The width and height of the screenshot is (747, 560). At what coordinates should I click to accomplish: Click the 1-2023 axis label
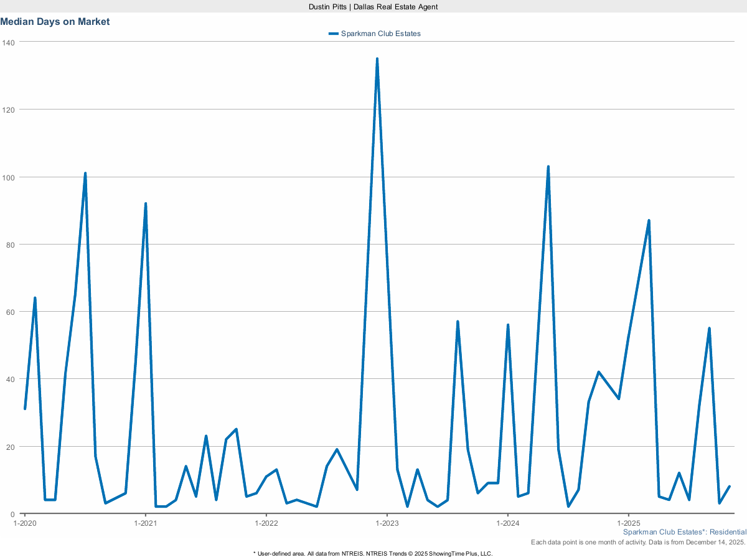[x=388, y=523]
